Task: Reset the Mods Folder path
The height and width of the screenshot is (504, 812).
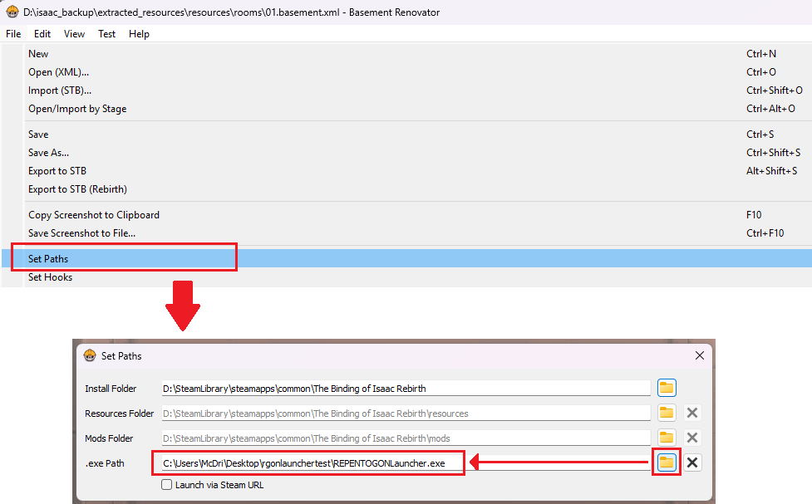Action: (692, 438)
